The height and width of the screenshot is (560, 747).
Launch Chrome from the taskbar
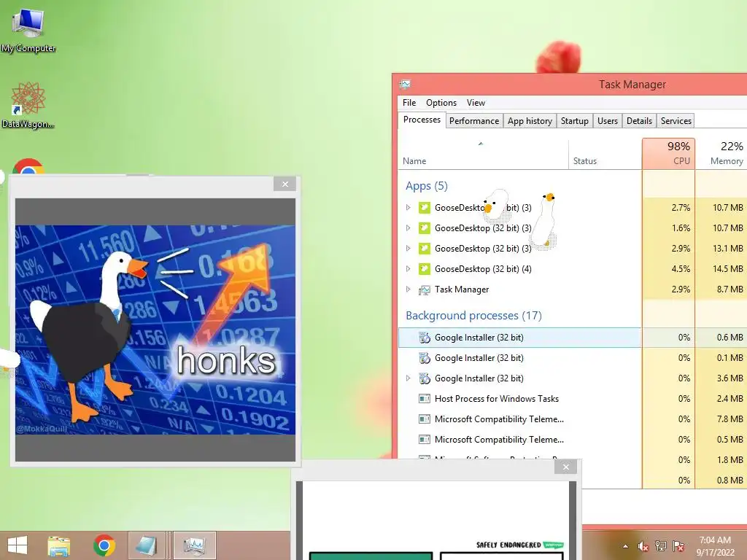click(104, 545)
